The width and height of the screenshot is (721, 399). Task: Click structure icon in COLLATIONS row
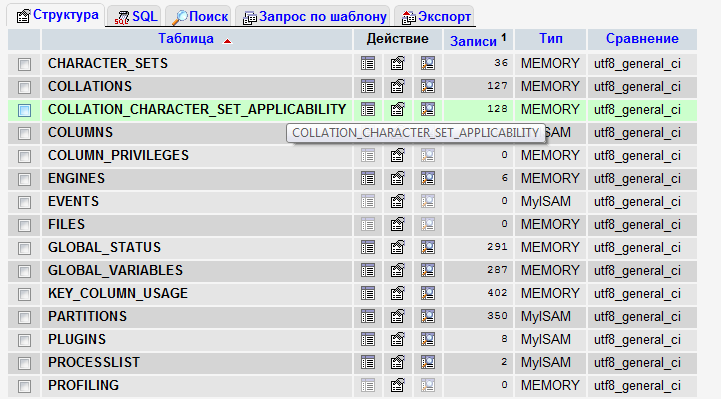point(398,86)
